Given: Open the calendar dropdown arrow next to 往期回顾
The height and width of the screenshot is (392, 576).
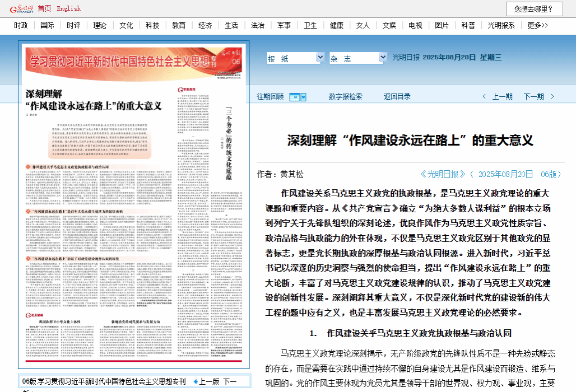Looking at the screenshot, I should [304, 97].
